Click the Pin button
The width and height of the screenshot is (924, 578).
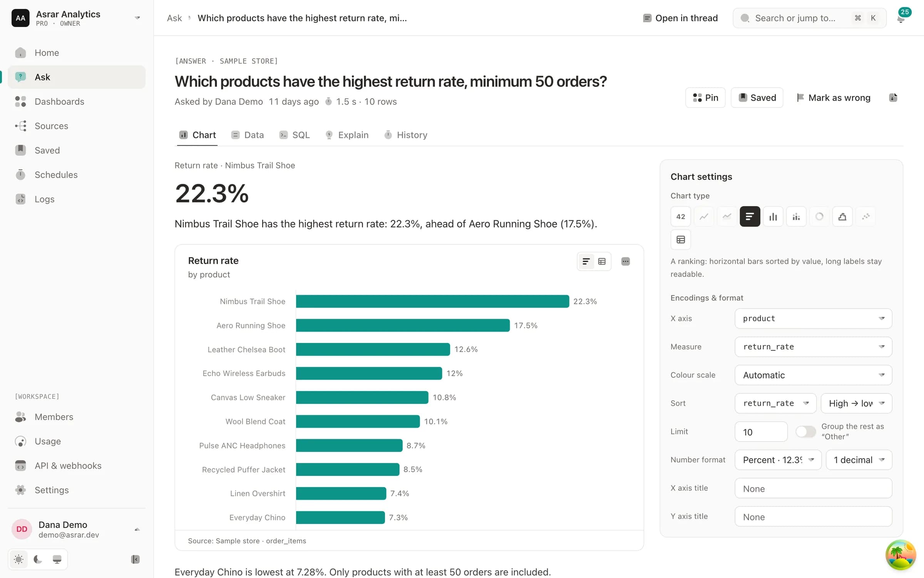(705, 97)
